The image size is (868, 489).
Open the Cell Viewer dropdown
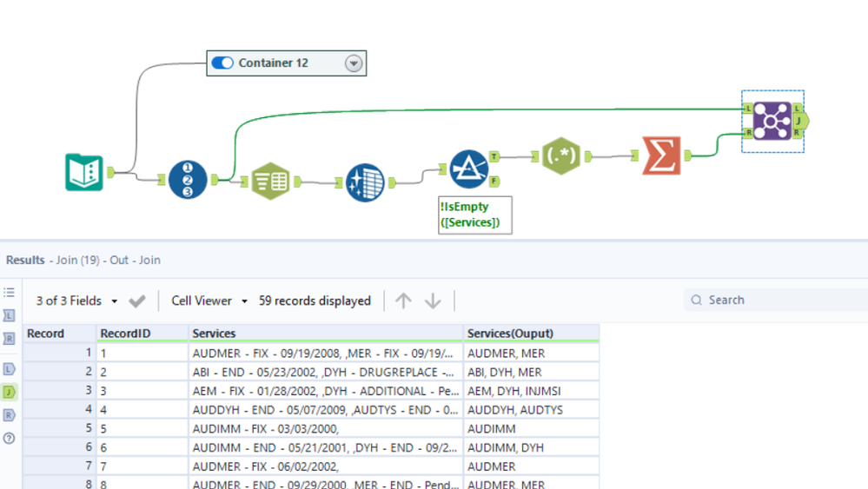coord(209,301)
